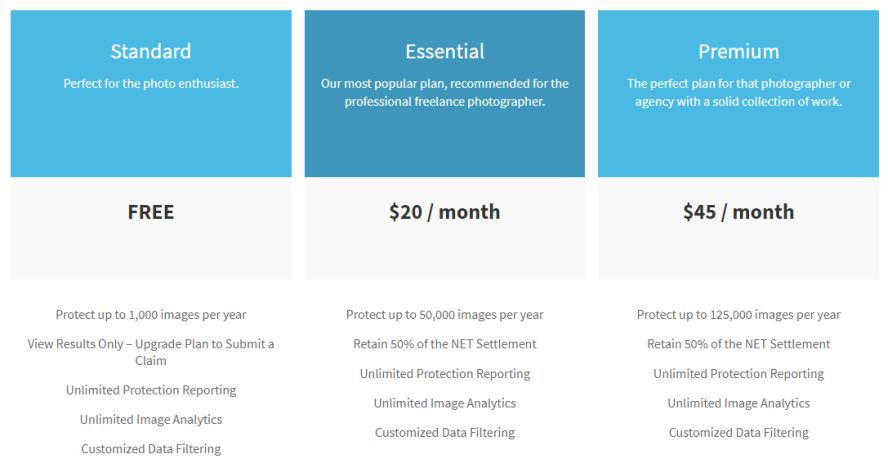Click Essential's "Unlimited Image Analytics" feature

(445, 403)
